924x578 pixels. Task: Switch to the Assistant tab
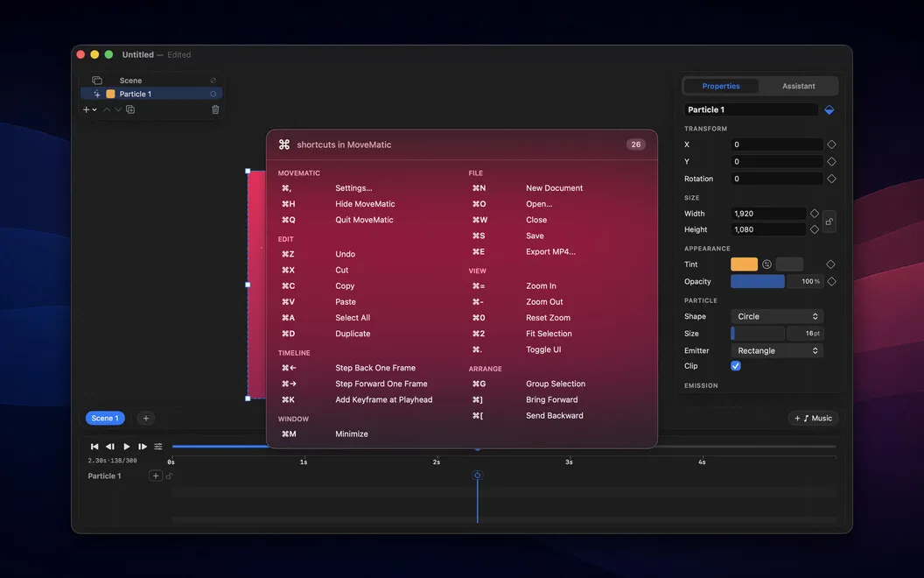point(799,86)
